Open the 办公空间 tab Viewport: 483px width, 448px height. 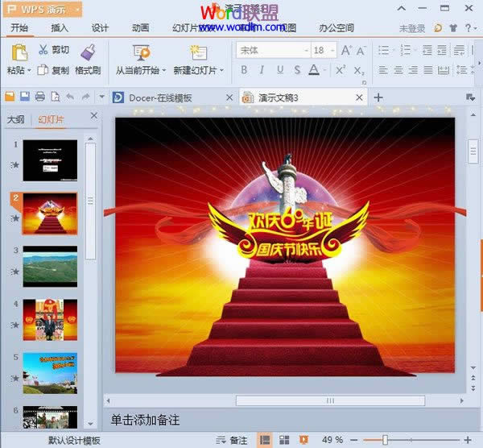click(336, 27)
